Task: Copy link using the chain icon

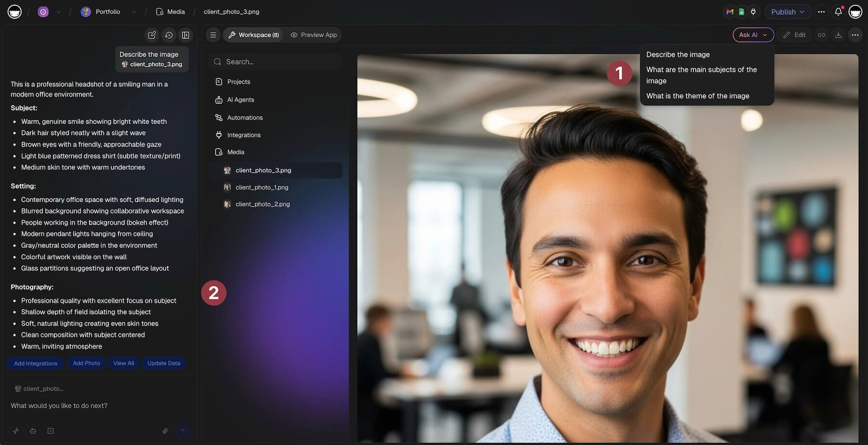Action: [x=821, y=35]
